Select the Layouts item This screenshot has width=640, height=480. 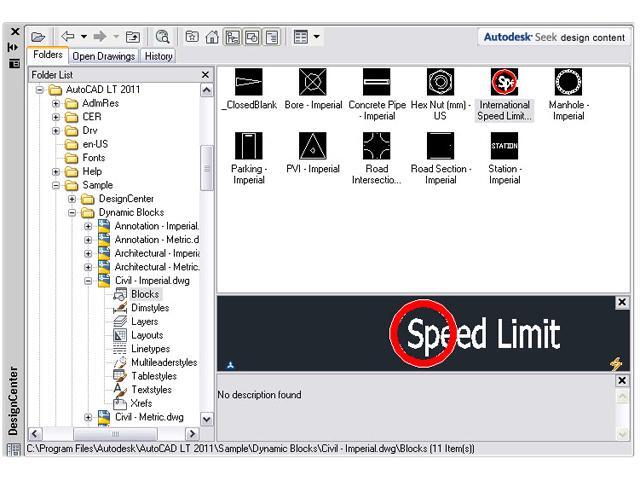(x=147, y=335)
